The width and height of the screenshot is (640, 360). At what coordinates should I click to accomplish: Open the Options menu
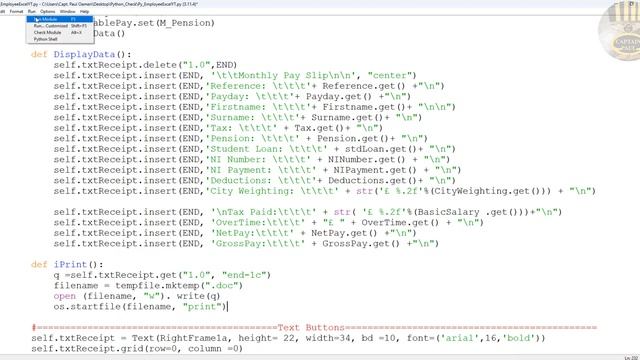48,11
